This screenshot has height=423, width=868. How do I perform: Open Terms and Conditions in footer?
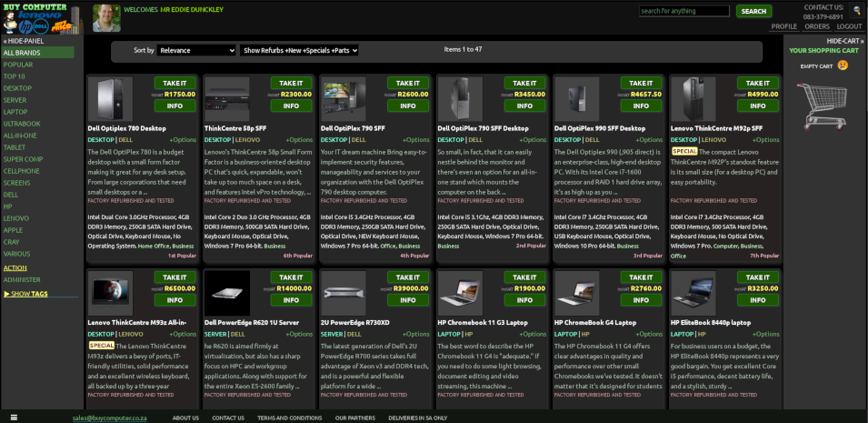290,418
